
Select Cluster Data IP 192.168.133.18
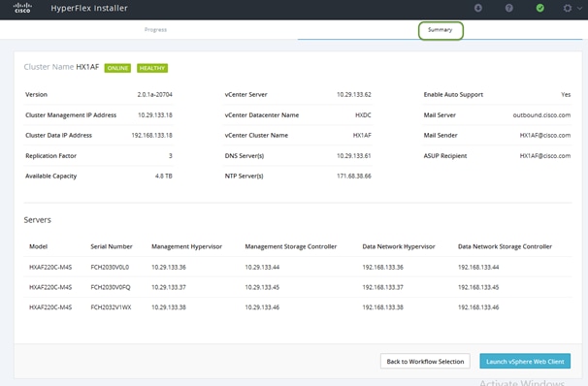[152, 135]
